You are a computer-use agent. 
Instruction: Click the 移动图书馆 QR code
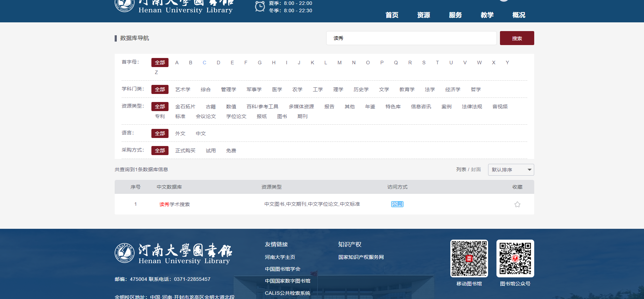tap(469, 258)
